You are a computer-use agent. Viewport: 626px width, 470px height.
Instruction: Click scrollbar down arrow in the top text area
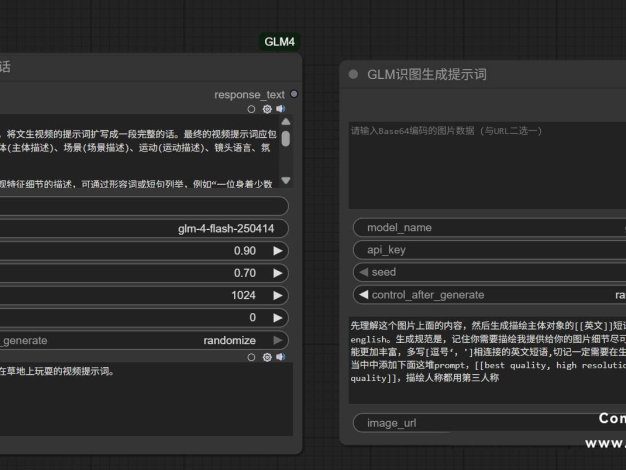(286, 180)
